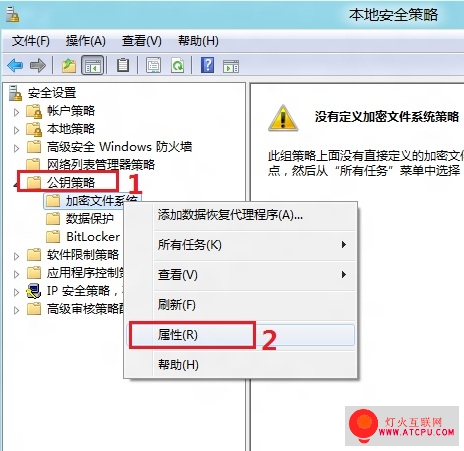The image size is (464, 451).
Task: Click the blue Back arrow toolbar icon
Action: pos(15,65)
